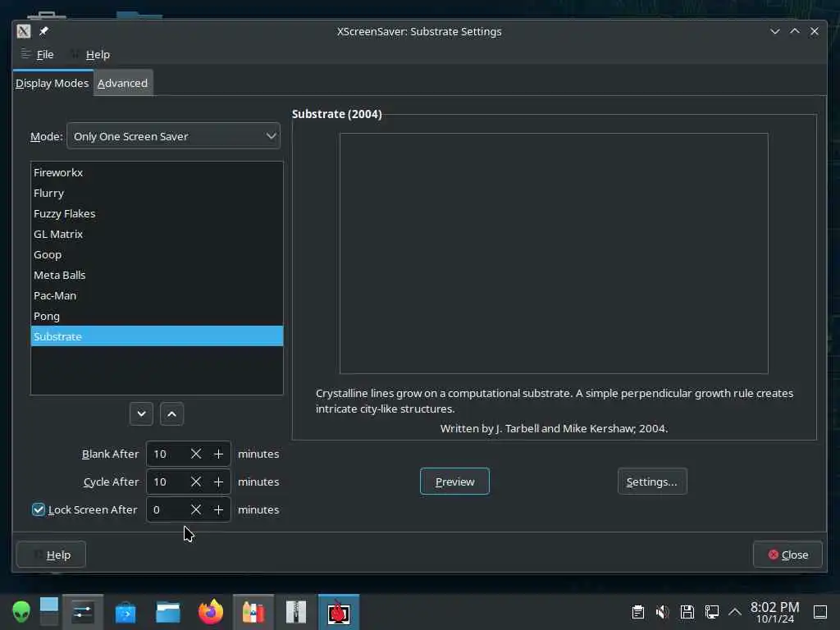
Task: Switch to the Advanced tab
Action: coord(123,83)
